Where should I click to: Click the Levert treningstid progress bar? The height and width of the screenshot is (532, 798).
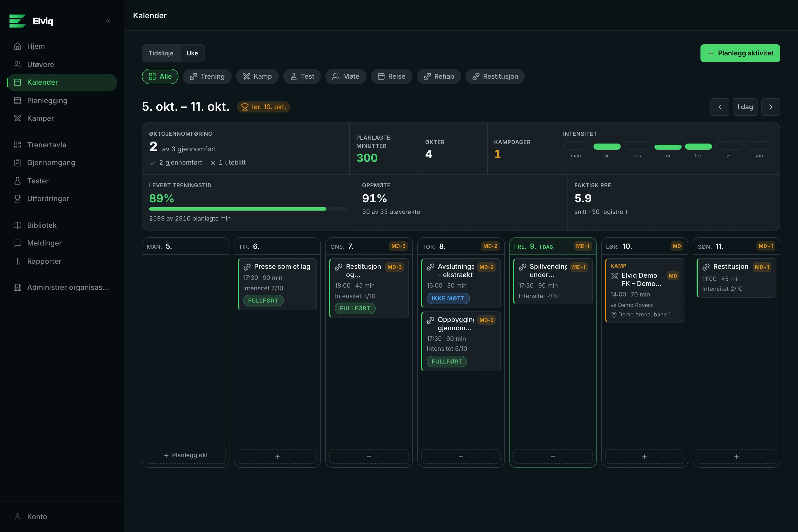point(248,209)
